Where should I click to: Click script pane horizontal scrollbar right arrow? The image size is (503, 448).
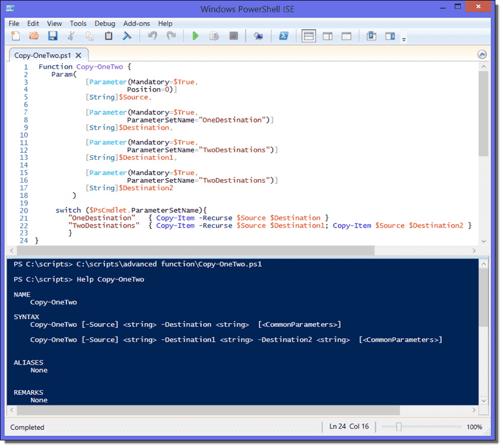(x=474, y=250)
